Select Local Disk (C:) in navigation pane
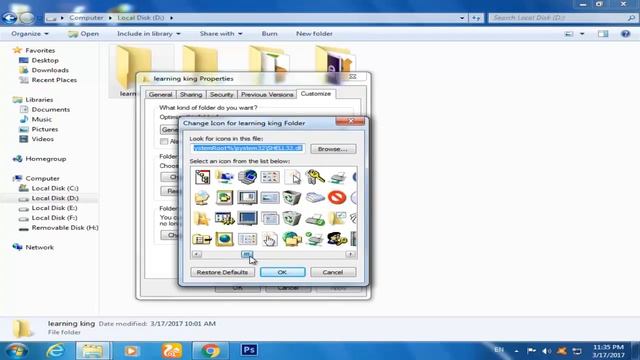The height and width of the screenshot is (360, 640). pos(55,188)
